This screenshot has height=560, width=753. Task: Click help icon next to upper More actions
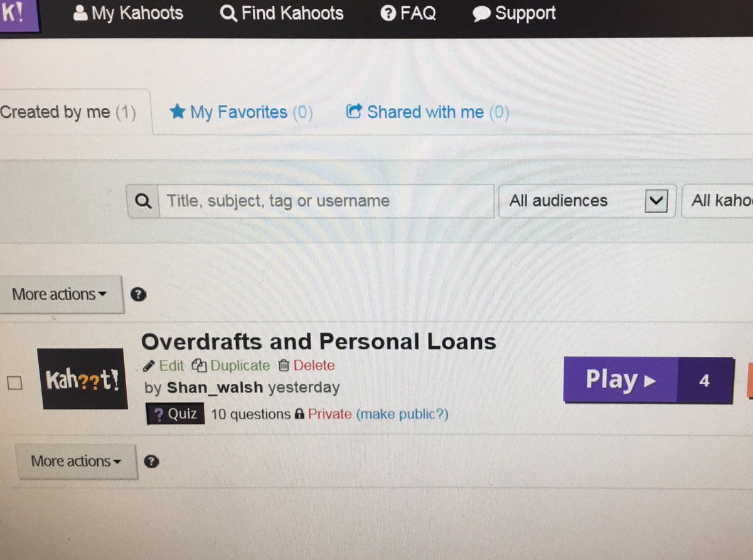pos(139,295)
